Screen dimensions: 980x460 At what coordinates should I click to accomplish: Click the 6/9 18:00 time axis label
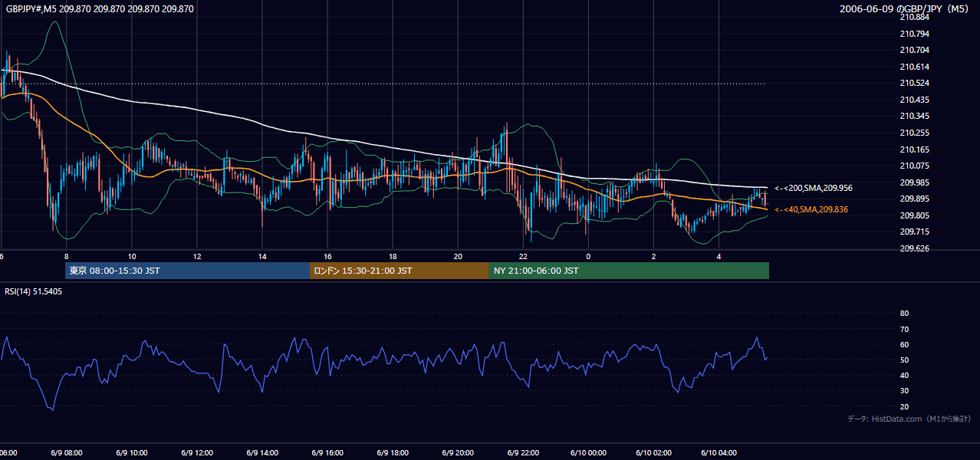click(393, 452)
